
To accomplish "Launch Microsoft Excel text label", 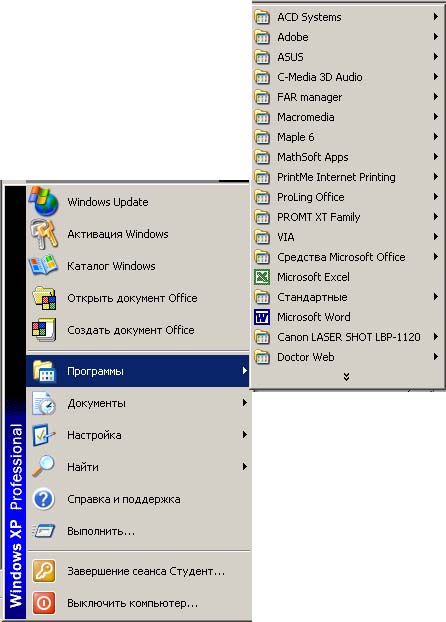I will tap(313, 277).
